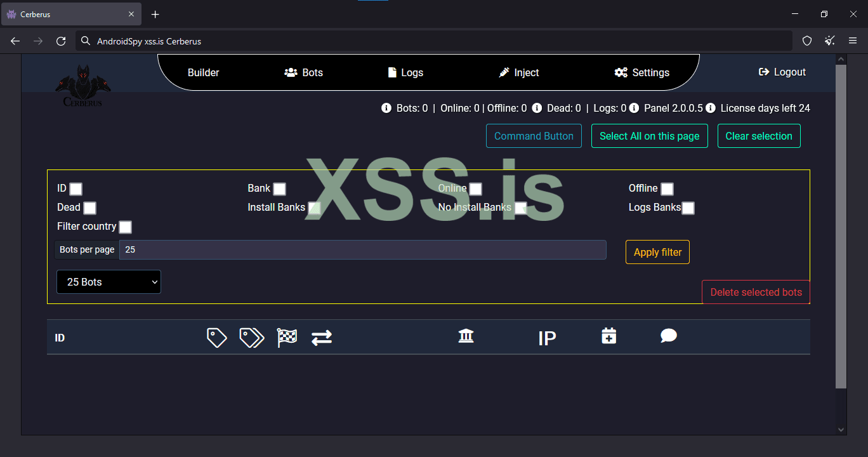This screenshot has width=868, height=457.
Task: Check the Online filter checkbox
Action: click(475, 189)
